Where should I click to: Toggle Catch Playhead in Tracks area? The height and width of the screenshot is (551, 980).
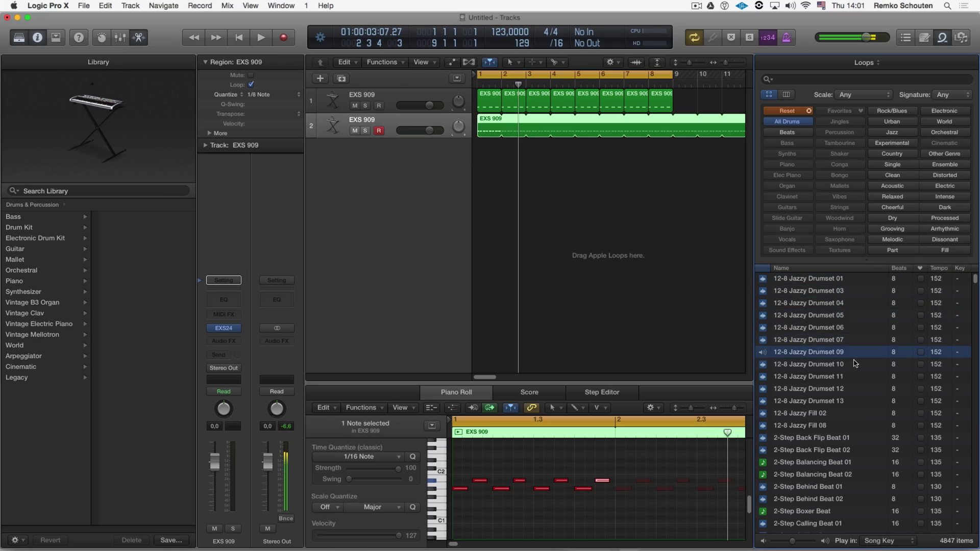(x=489, y=62)
